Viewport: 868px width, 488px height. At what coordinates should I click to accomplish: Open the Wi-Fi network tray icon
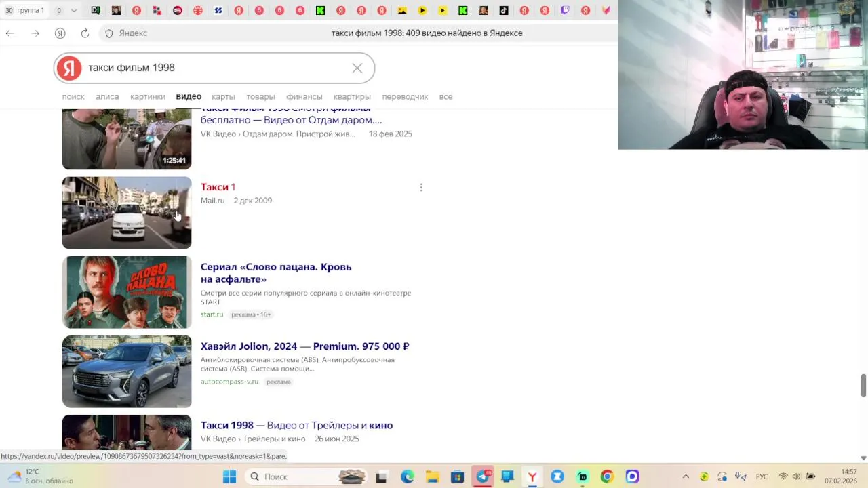[783, 476]
